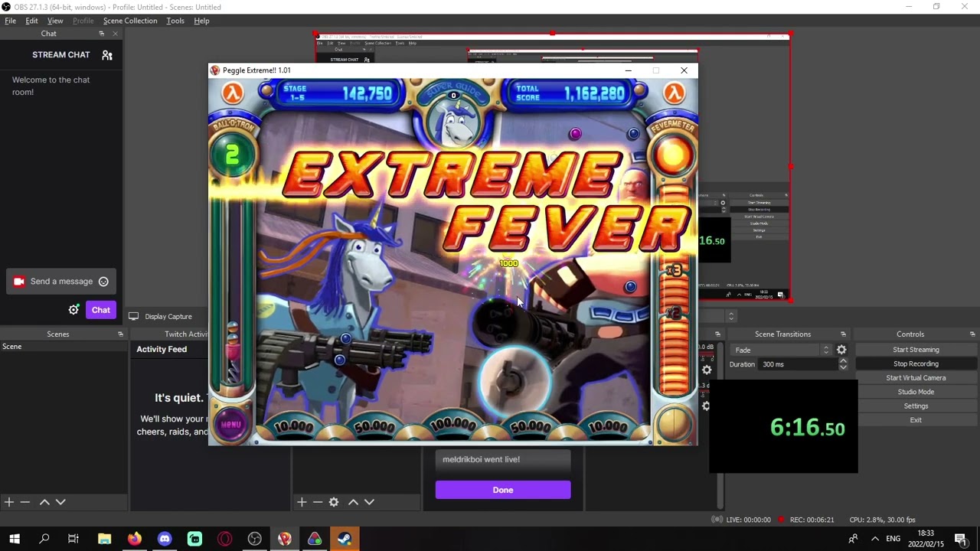Viewport: 980px width, 551px height.
Task: Add a new source with plus icon
Action: click(302, 502)
